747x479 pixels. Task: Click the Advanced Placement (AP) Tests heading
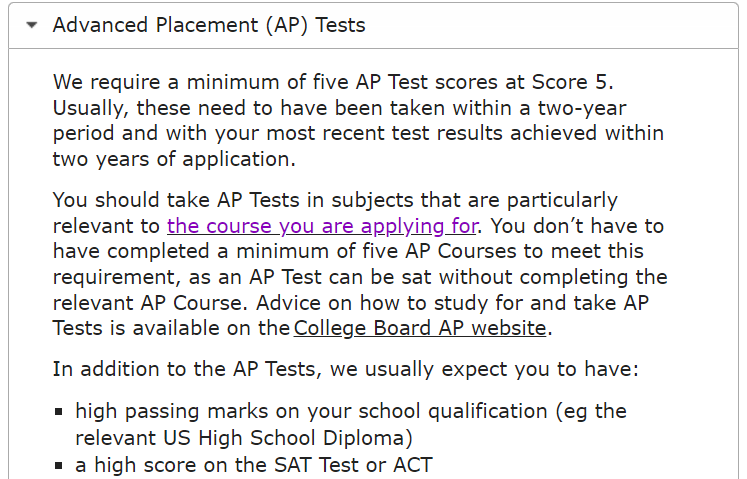tap(209, 25)
